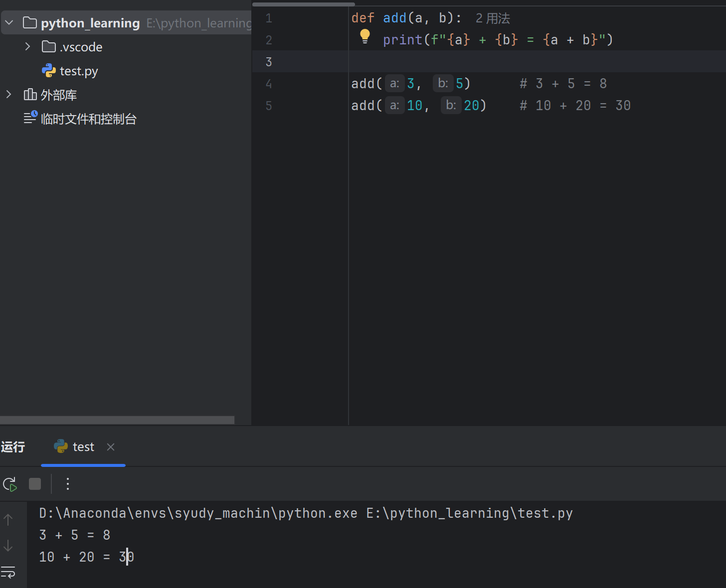The image size is (726, 588).
Task: Close the test run tab
Action: click(x=111, y=447)
